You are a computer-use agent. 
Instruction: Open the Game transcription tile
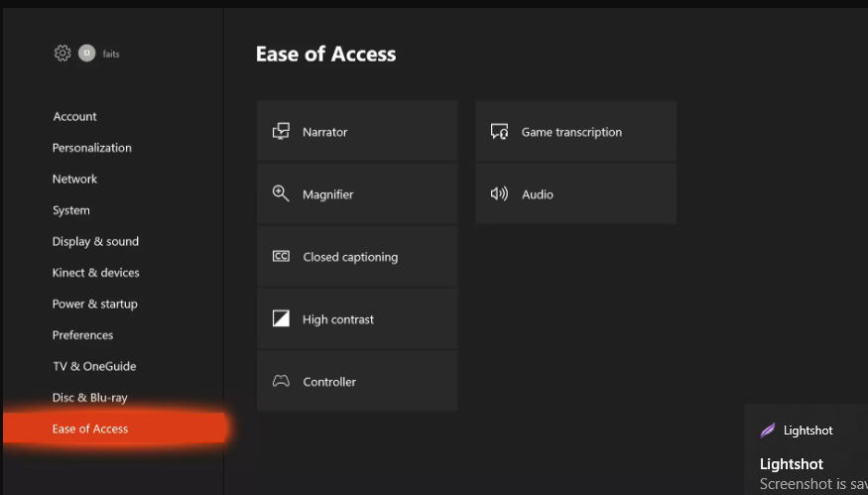tap(575, 131)
